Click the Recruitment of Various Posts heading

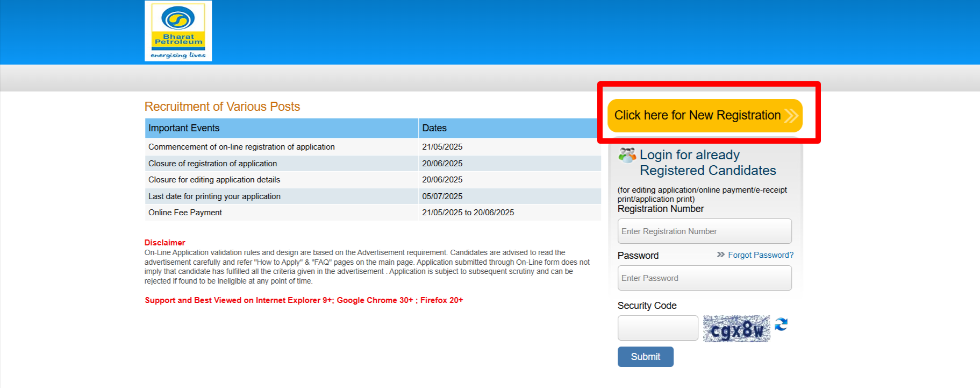[222, 107]
